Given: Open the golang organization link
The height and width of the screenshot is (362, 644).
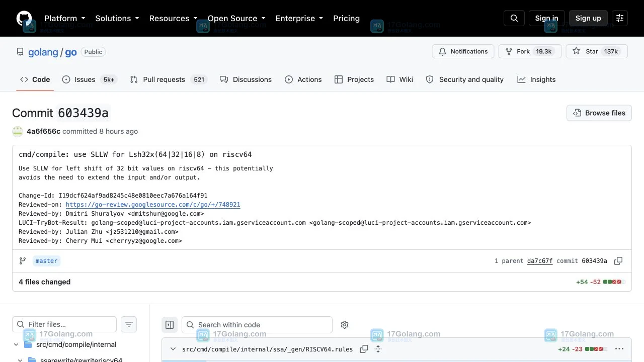Looking at the screenshot, I should [x=43, y=52].
